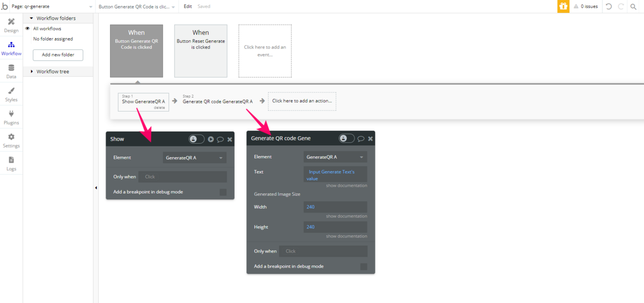Click the Saved status text
The width and height of the screenshot is (644, 303).
[204, 6]
